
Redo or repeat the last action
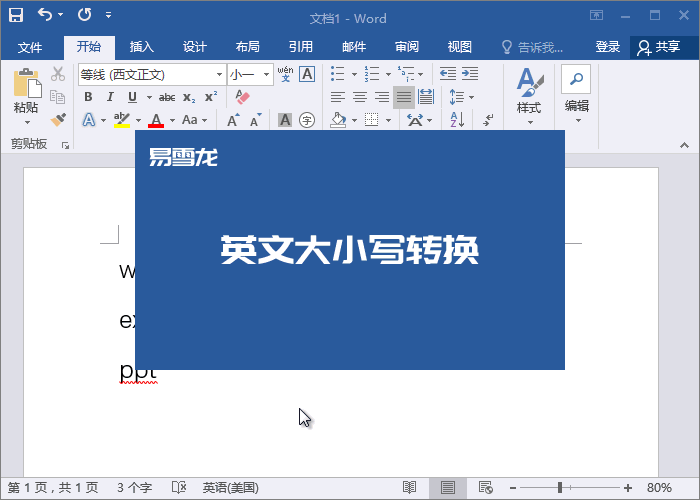coord(84,15)
